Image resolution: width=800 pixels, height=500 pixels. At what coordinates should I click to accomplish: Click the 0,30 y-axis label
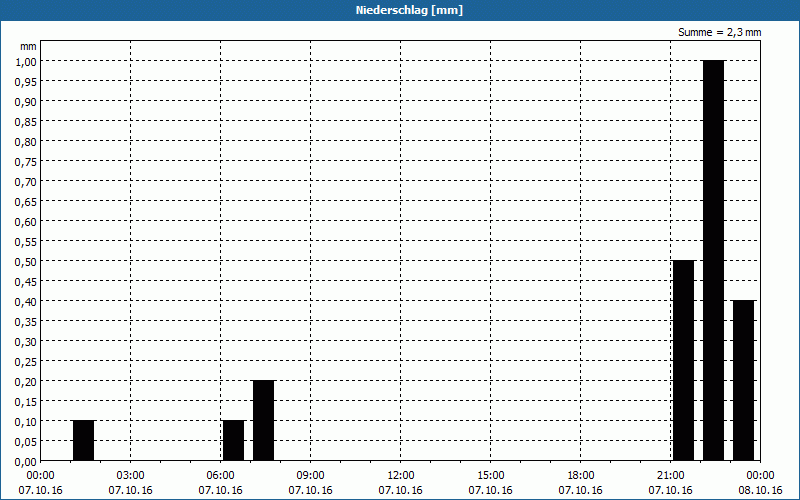coord(26,342)
